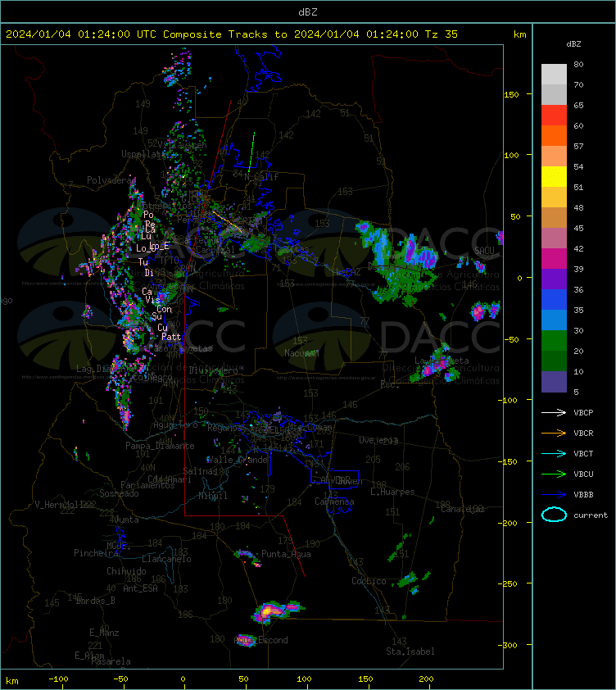This screenshot has height=690, width=616.
Task: Click the 'Sta.Isabel' map label
Action: point(410,651)
